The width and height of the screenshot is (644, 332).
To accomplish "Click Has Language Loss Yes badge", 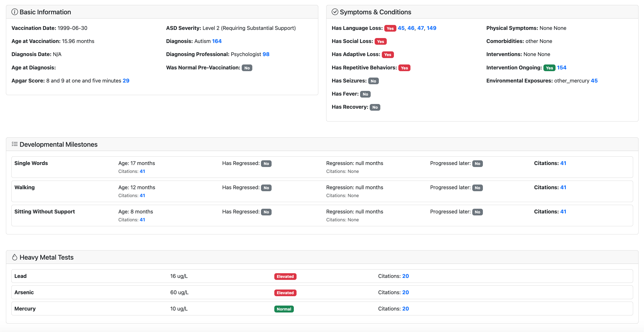I will tap(390, 28).
